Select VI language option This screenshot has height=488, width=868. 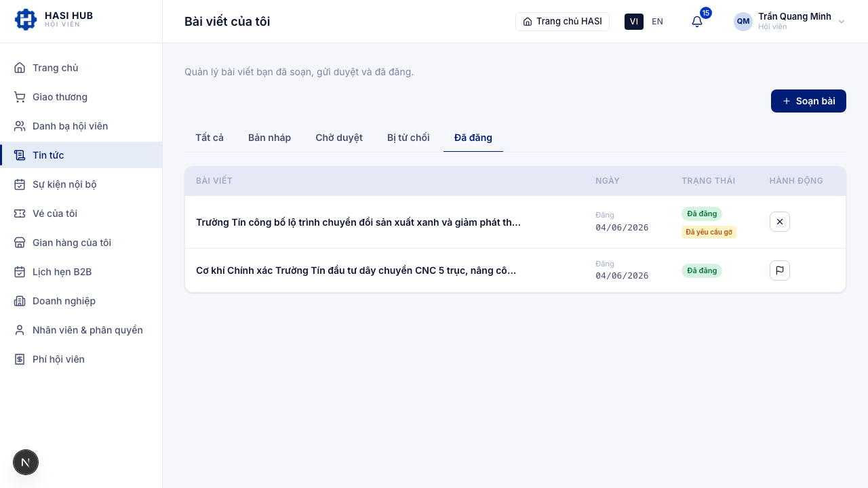[634, 22]
